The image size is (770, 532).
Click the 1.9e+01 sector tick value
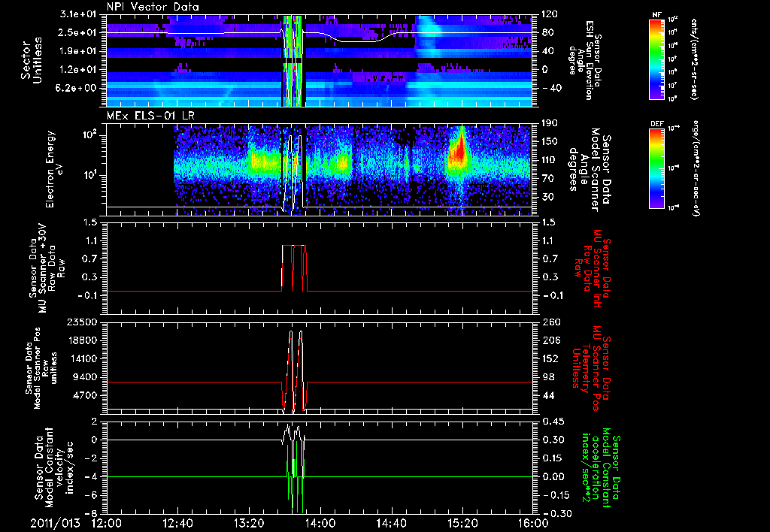80,51
